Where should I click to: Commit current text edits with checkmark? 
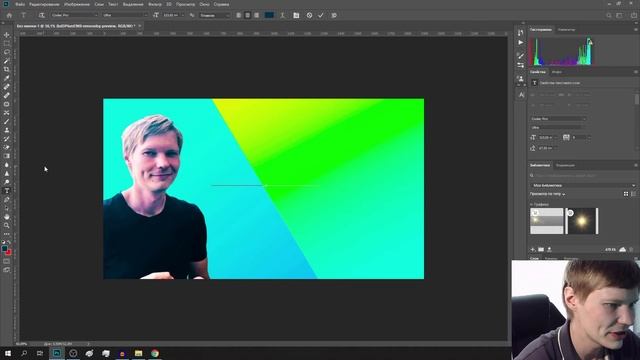coord(321,15)
